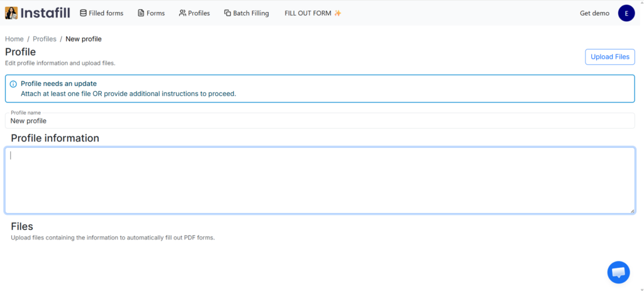Open the chat support bubble

[x=618, y=272]
